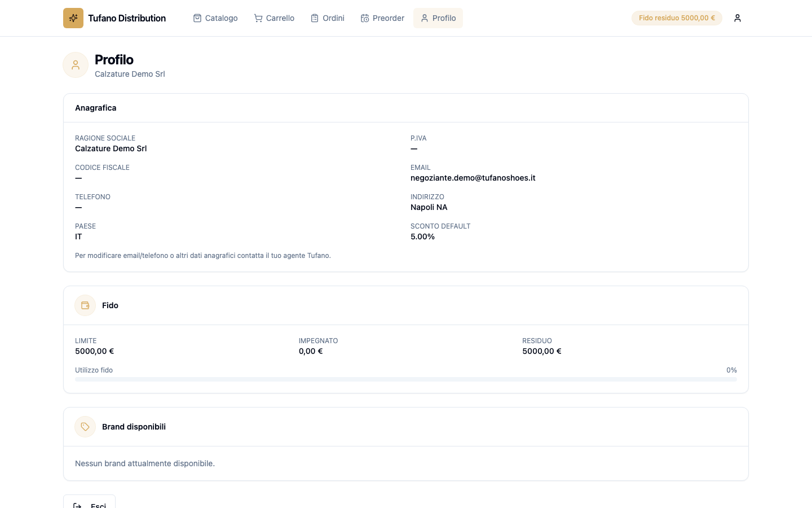
Task: Click the 5.00% sconto default value
Action: point(423,237)
